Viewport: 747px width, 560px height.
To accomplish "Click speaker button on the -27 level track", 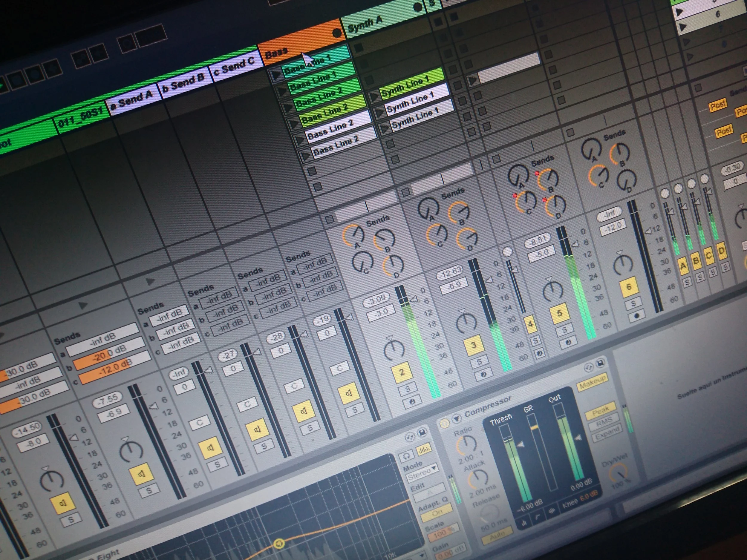I will tap(257, 429).
